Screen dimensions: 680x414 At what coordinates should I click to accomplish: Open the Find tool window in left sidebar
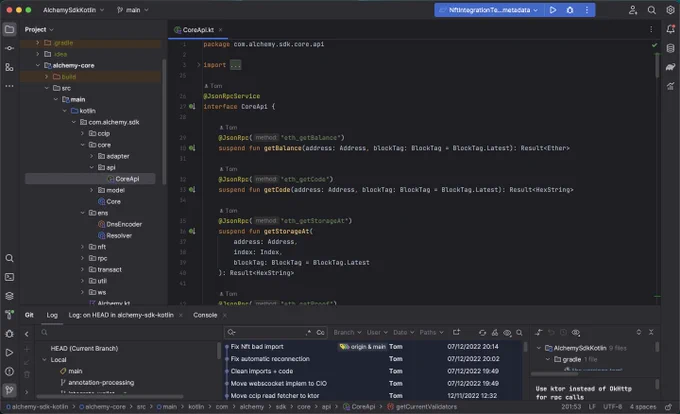[x=9, y=258]
